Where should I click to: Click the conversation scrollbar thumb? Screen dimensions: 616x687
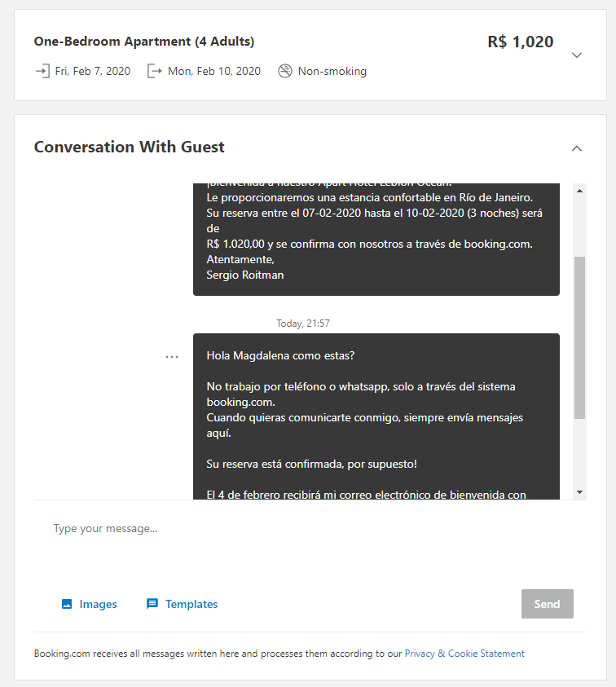580,337
